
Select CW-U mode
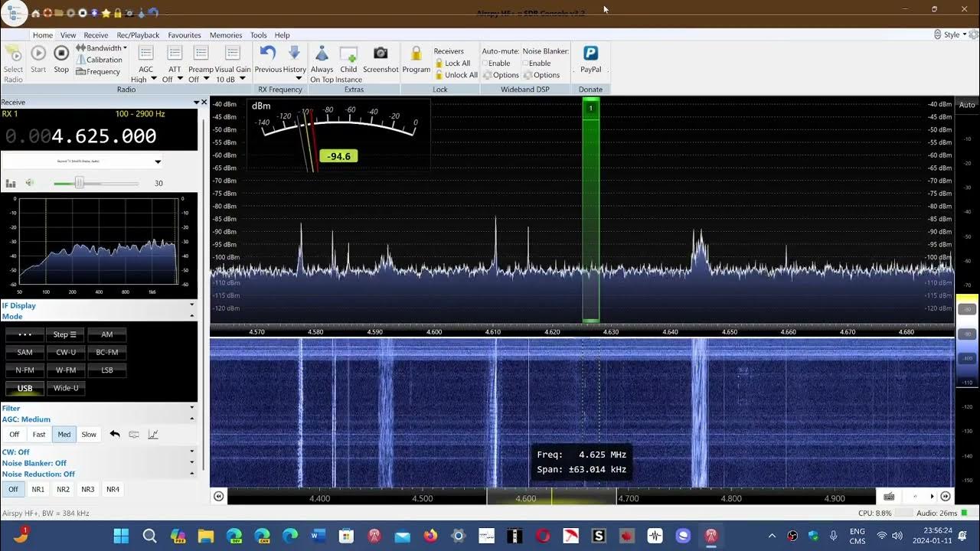coord(66,352)
